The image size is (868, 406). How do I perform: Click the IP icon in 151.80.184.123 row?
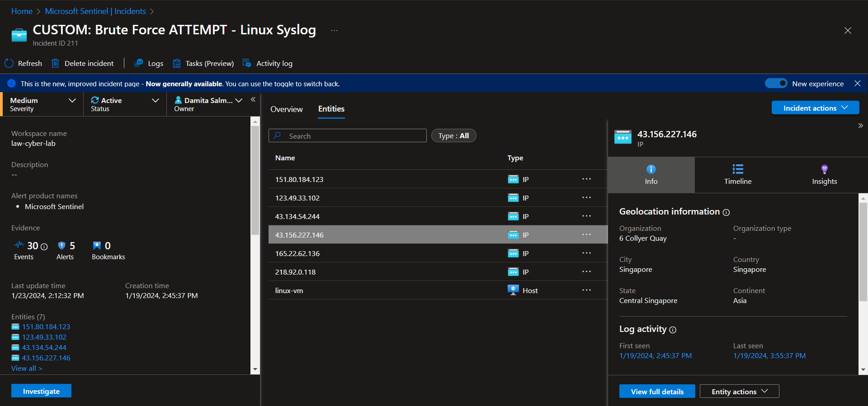coord(513,179)
